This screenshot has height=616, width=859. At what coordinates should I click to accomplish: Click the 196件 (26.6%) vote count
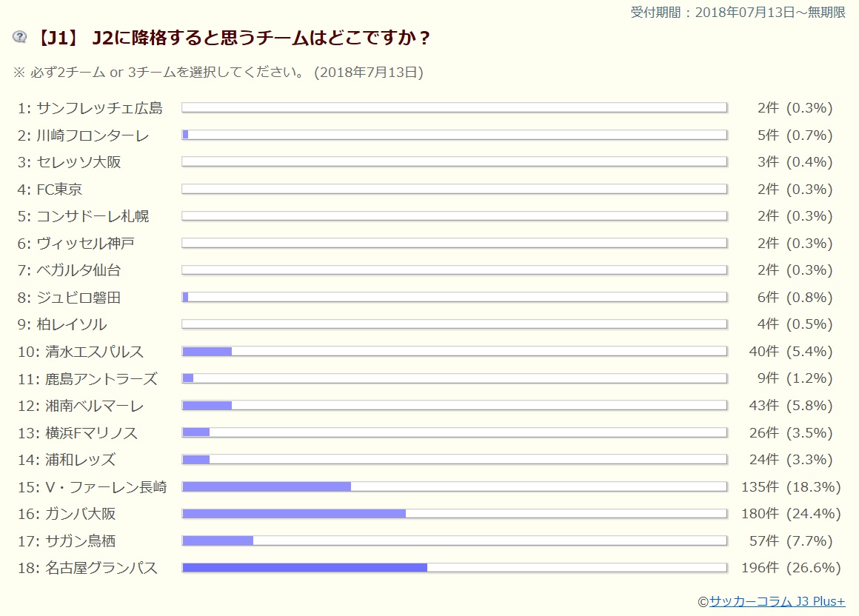click(791, 568)
